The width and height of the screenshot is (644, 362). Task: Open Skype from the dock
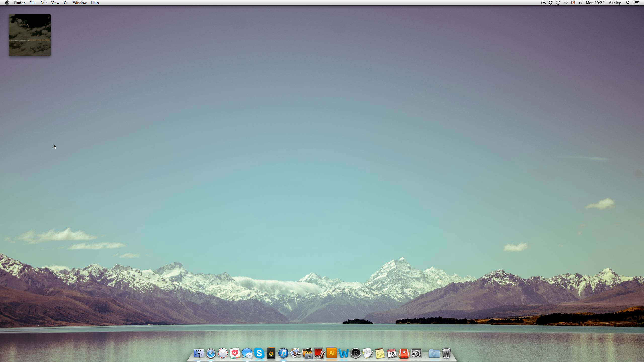point(259,353)
